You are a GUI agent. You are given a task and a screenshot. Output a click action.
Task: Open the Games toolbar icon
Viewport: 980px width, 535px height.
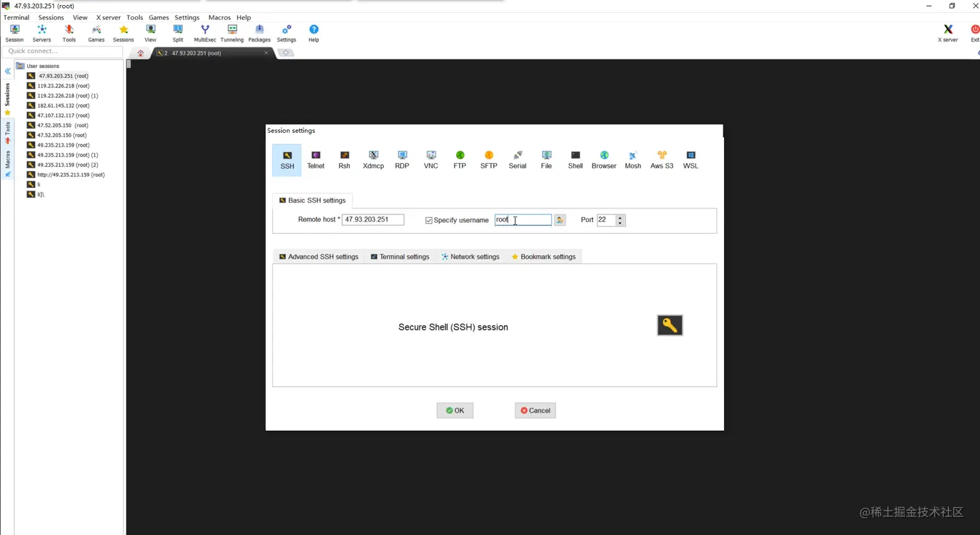click(96, 33)
